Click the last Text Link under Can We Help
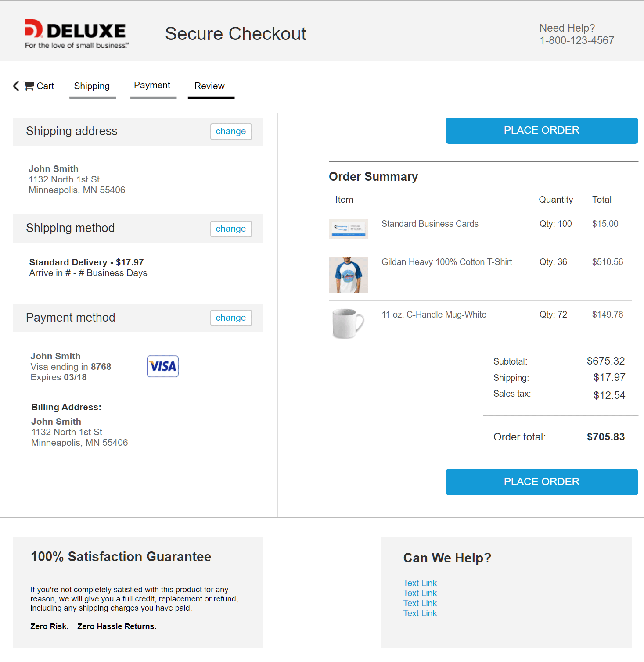This screenshot has width=644, height=662. point(420,613)
